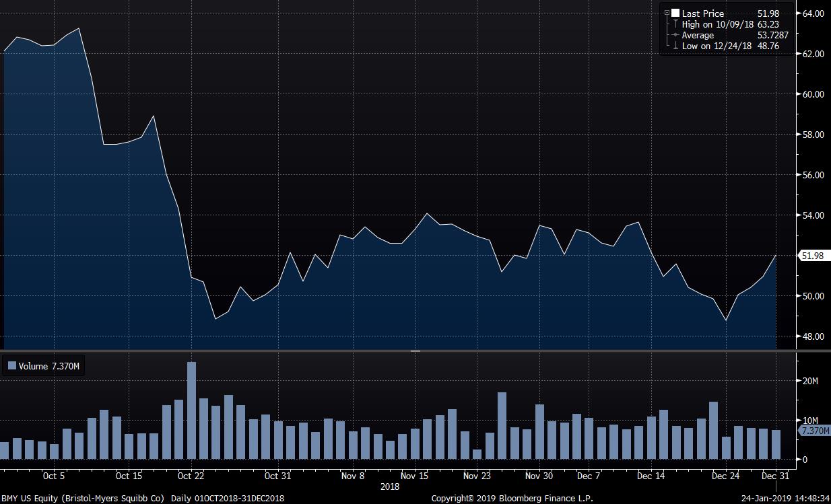
Task: Click the 20M volume axis label
Action: coord(811,381)
